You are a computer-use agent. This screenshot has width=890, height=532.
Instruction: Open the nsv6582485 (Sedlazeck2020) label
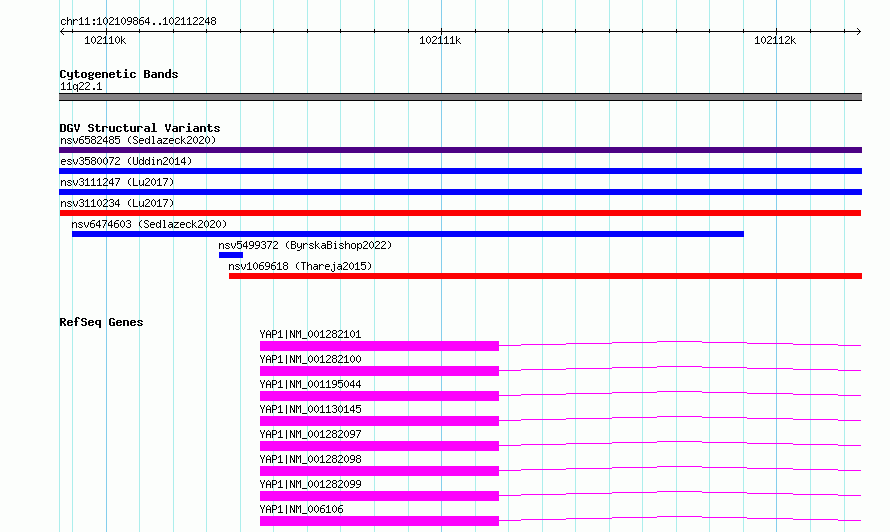coord(138,140)
